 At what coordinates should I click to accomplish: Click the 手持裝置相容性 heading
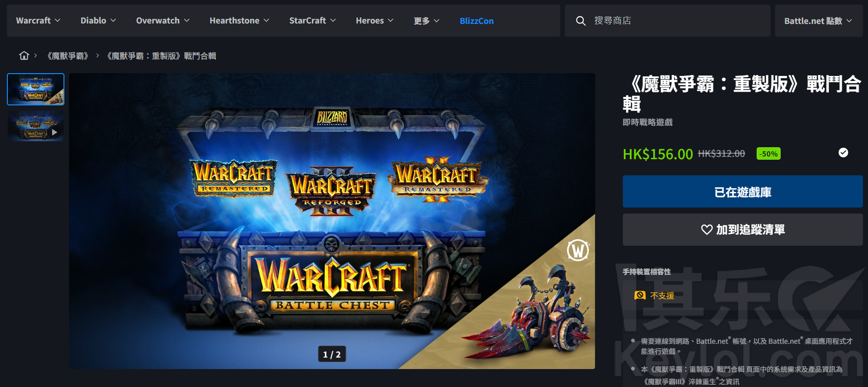(647, 272)
